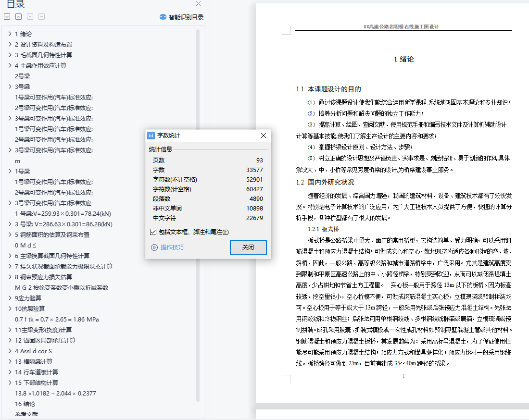Select 11主梁变形(挠度)计算 in outline
This screenshot has height=420, width=529.
(43, 330)
